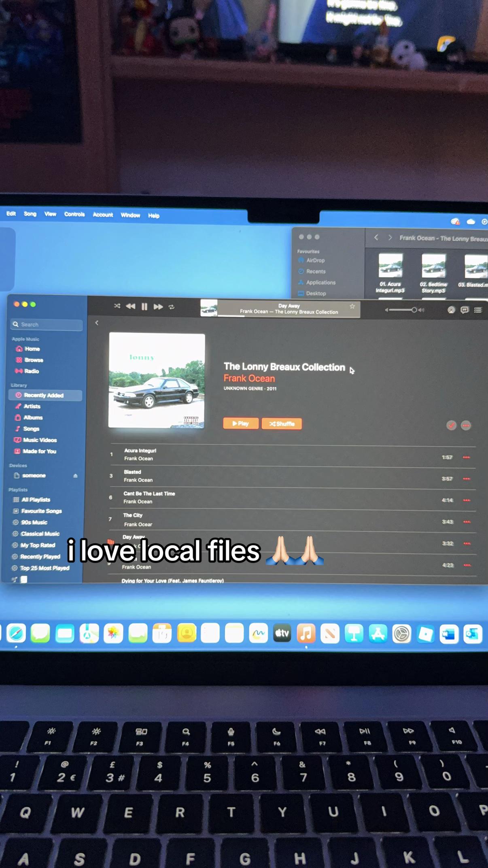
Task: Skip back to the previous track
Action: [130, 306]
